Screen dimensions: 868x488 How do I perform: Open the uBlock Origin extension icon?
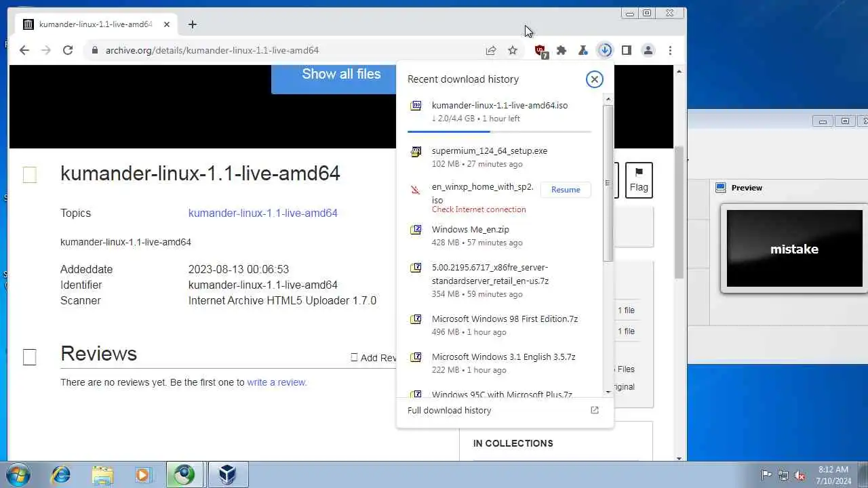click(540, 51)
